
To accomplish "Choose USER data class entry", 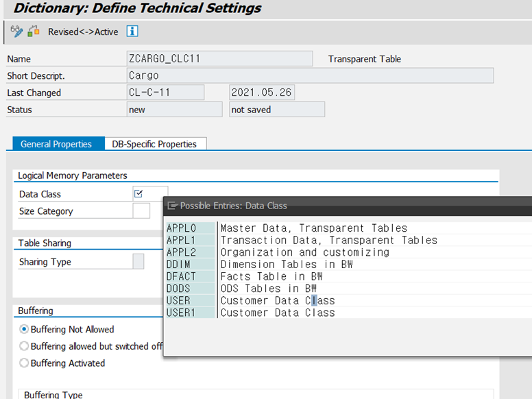I will pyautogui.click(x=191, y=300).
